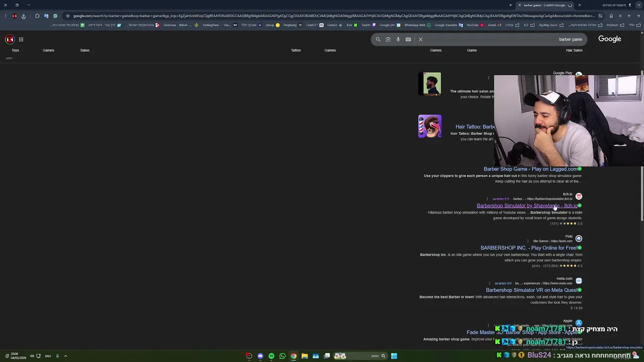Open Barber Shop Game on Lagged.com result
Image resolution: width=644 pixels, height=362 pixels.
pos(530,169)
